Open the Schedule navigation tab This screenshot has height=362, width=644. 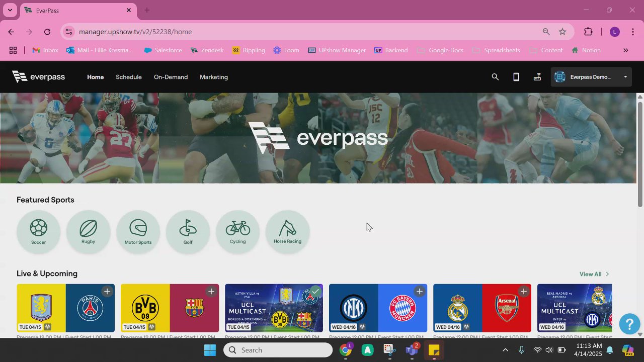tap(129, 77)
